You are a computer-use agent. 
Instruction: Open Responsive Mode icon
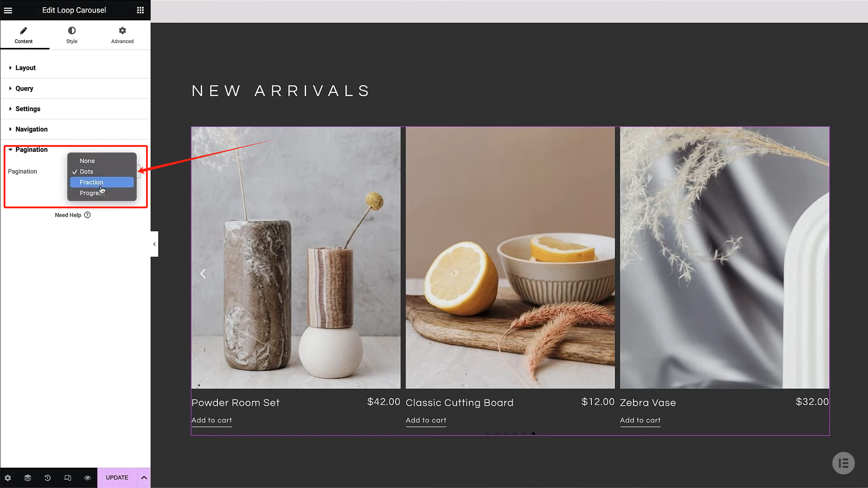point(68,478)
